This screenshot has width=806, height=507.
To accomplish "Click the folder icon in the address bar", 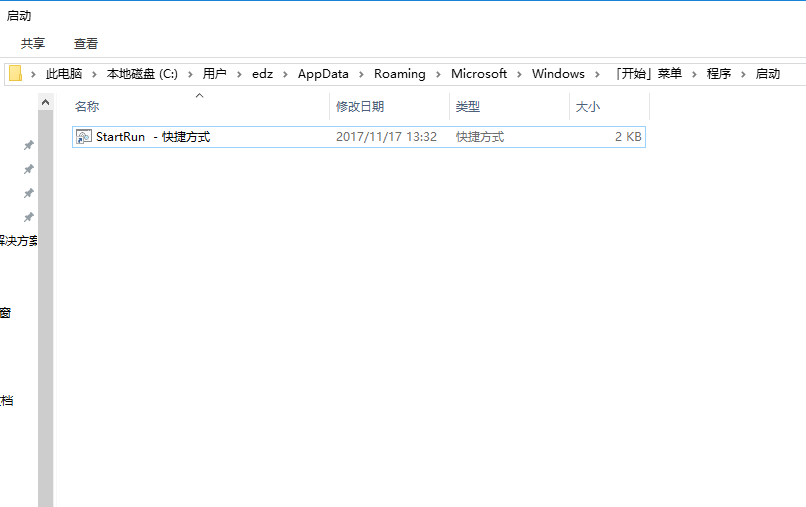I will tap(15, 73).
